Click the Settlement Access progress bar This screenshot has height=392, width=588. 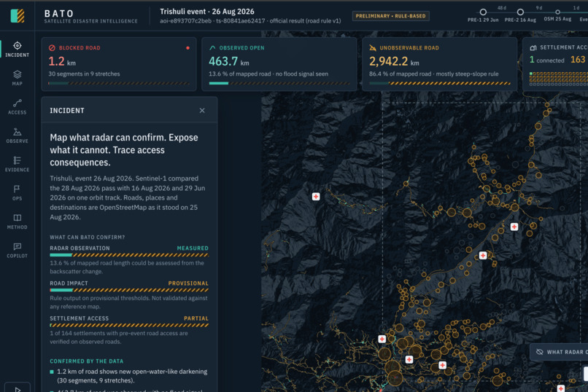pos(129,326)
